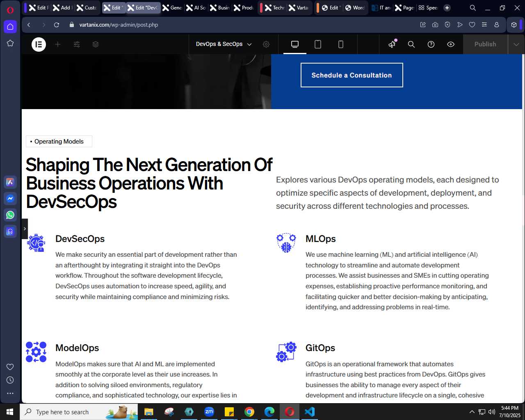Select the Shaping The Next Generation heading
The image size is (525, 420).
[149, 183]
